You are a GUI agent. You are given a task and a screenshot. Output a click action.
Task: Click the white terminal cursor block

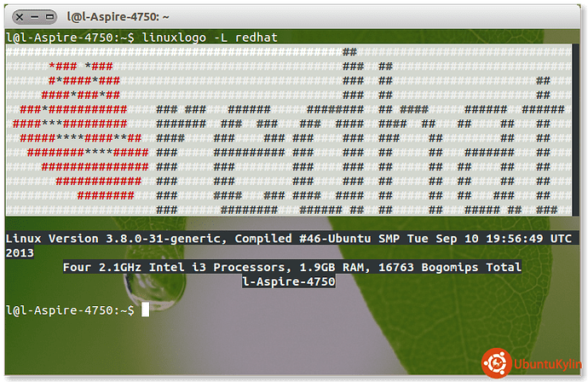[145, 310]
